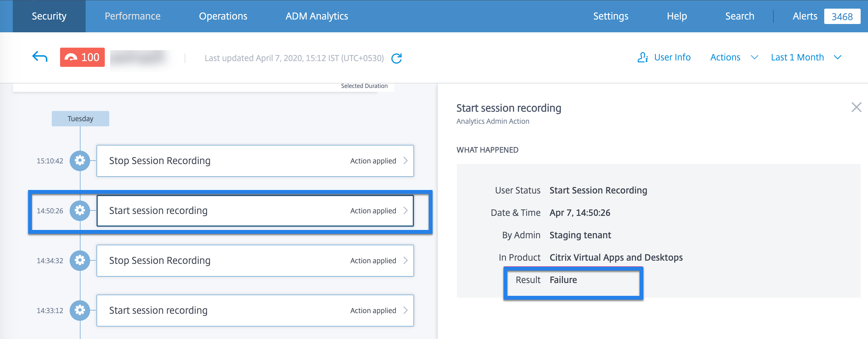
Task: Expand chevron on 15:10:42 Stop Session Recording
Action: pos(405,161)
